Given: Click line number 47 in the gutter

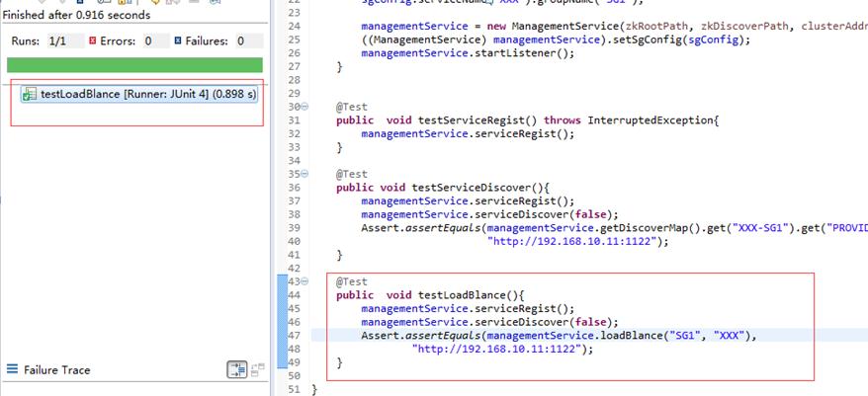Looking at the screenshot, I should [x=294, y=336].
